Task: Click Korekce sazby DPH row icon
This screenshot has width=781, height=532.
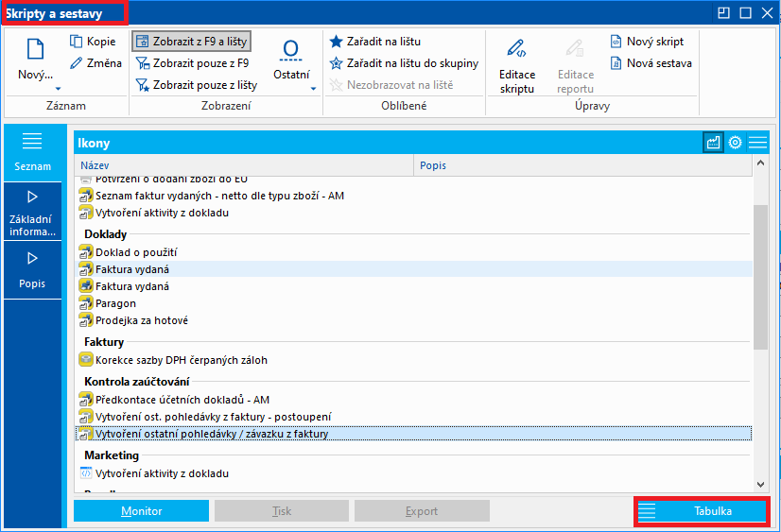Action: click(86, 359)
